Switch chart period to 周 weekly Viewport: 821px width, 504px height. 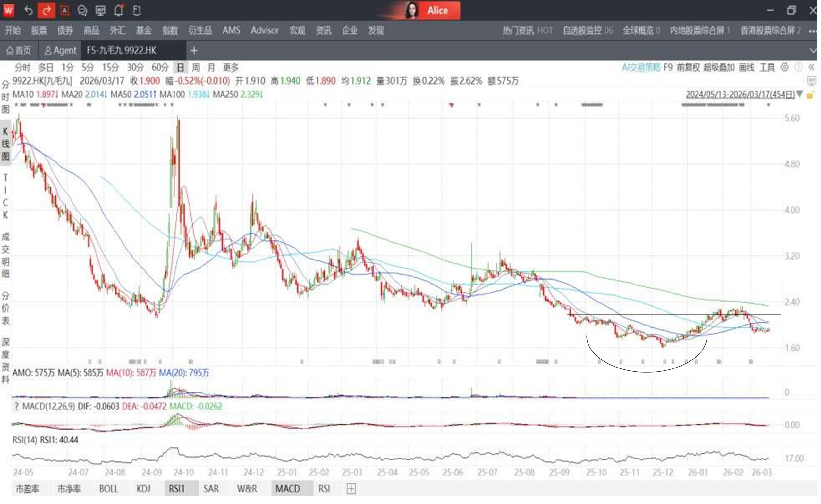coord(196,68)
